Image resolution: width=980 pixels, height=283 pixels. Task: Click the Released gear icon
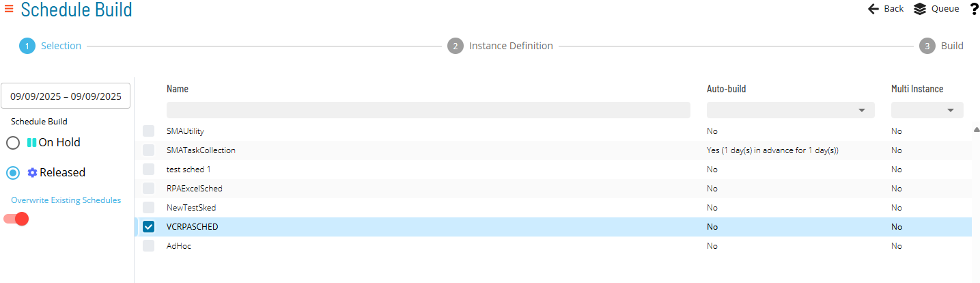click(32, 173)
